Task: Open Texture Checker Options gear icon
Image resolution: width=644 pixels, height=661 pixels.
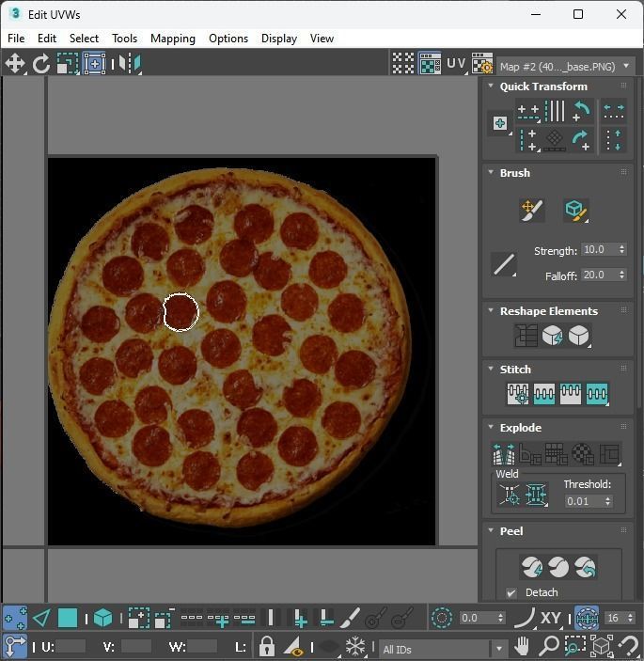Action: click(x=482, y=64)
